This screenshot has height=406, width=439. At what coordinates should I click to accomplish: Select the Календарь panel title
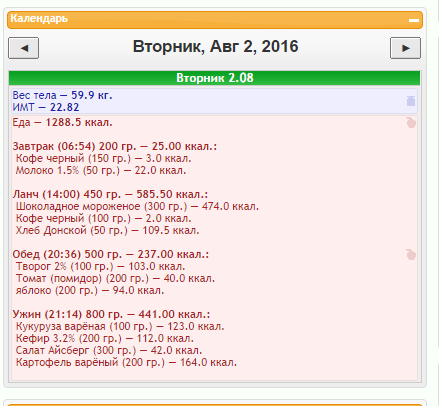[x=39, y=18]
